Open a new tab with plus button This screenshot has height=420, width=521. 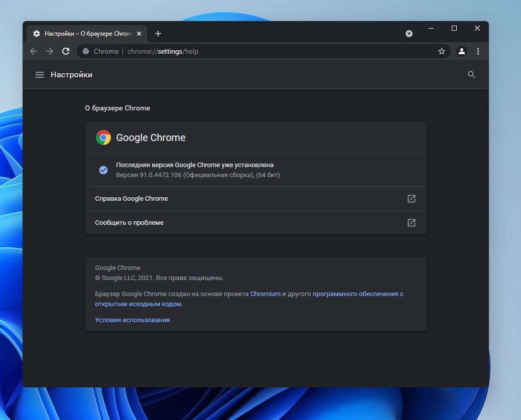click(158, 34)
